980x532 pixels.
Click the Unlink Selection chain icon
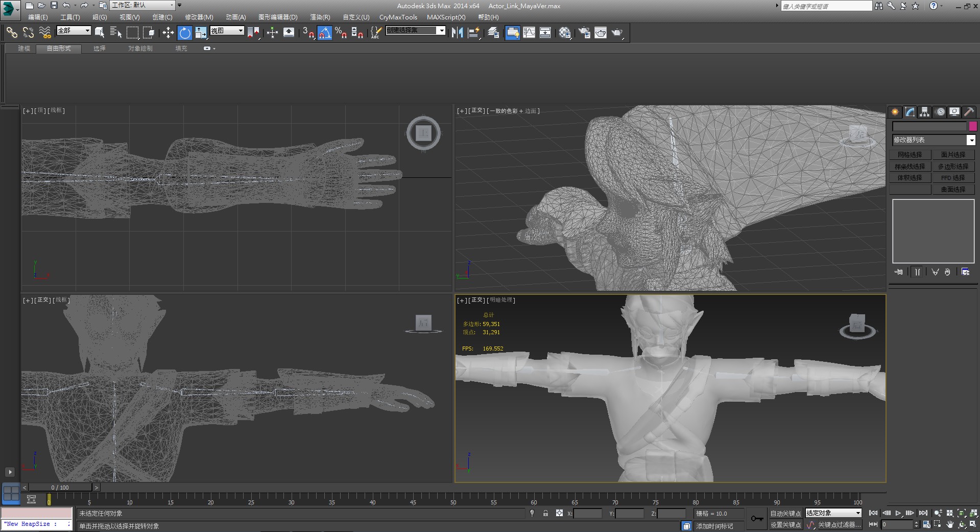click(x=28, y=33)
